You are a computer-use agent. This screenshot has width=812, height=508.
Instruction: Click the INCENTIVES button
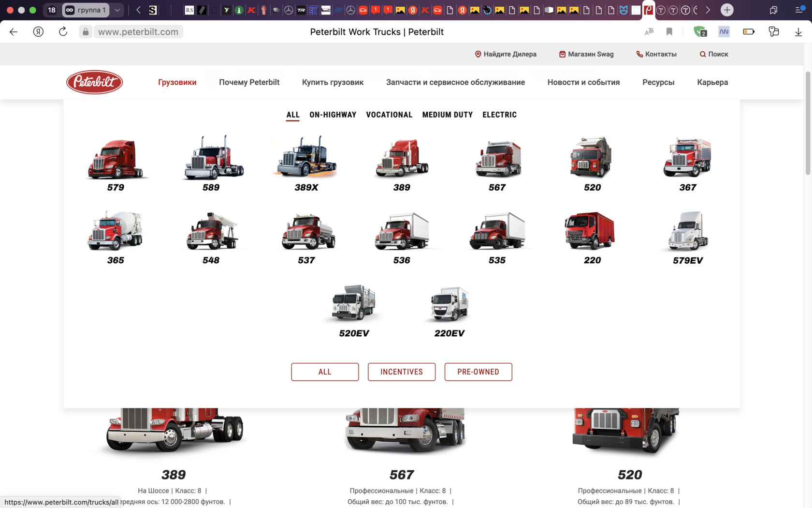tap(401, 372)
